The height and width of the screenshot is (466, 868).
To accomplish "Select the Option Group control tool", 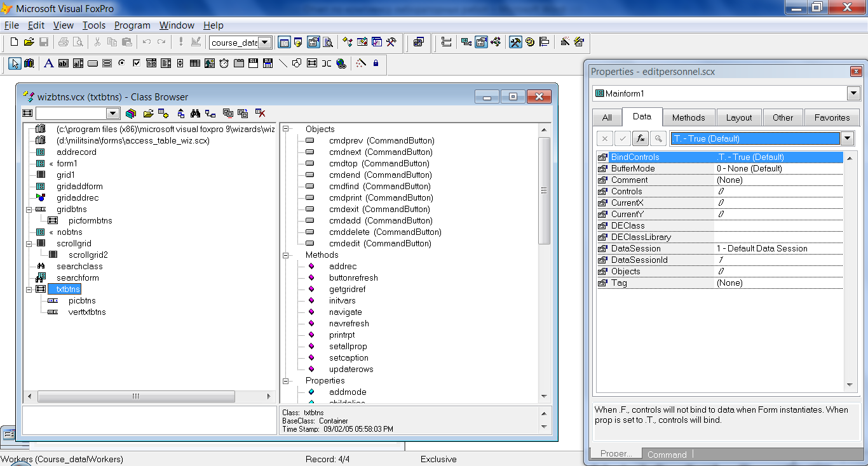I will (x=121, y=63).
